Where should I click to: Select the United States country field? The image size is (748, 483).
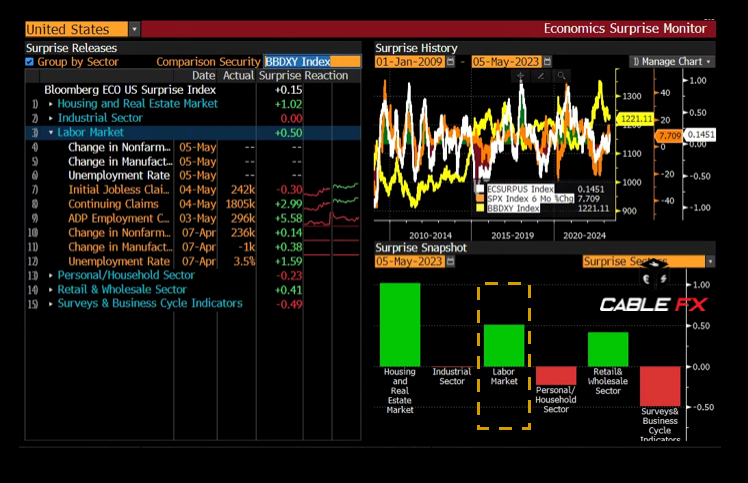coord(76,29)
